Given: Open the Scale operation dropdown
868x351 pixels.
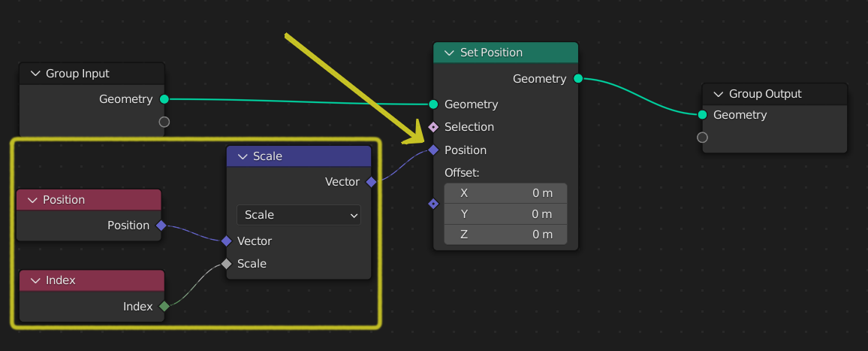Looking at the screenshot, I should [299, 215].
